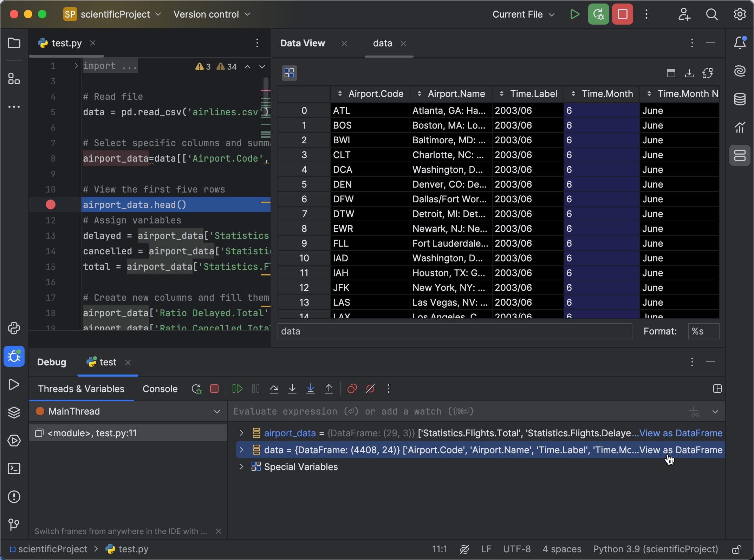
Task: Export the data table to a file
Action: coord(689,73)
